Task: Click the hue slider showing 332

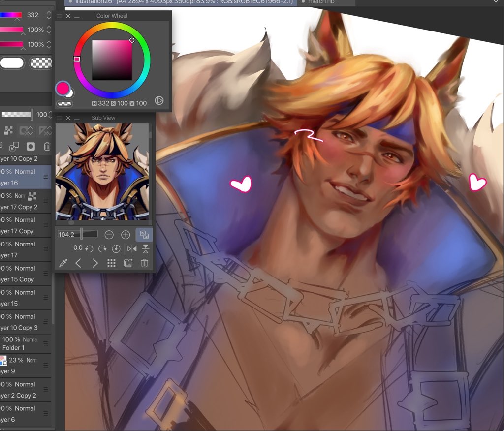Action: point(11,15)
